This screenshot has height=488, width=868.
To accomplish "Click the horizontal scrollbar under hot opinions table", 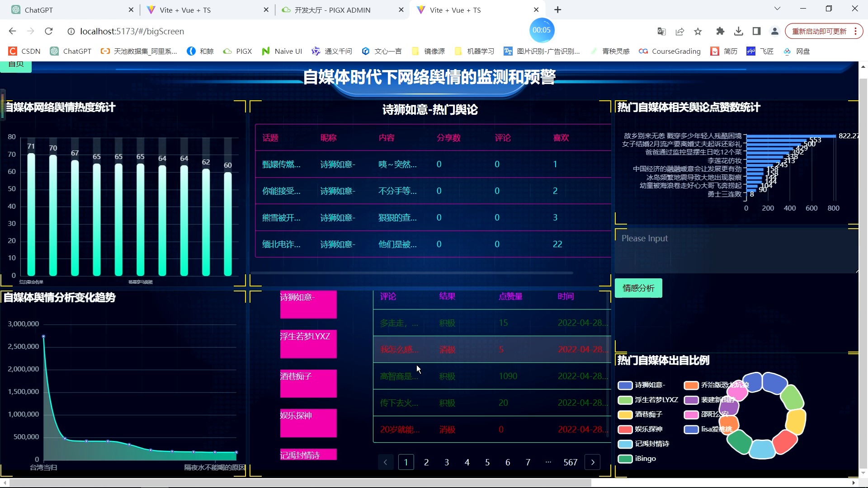I will pyautogui.click(x=411, y=273).
